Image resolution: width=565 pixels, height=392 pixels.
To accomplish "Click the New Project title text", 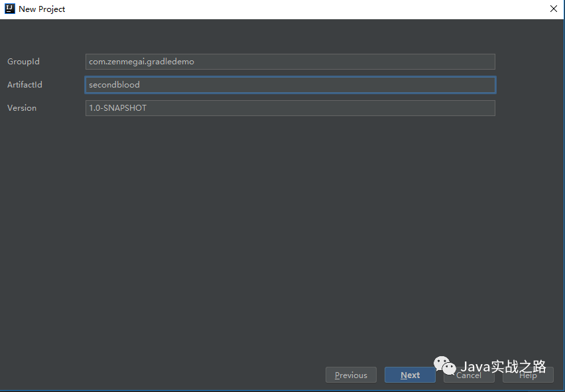I will 42,9.
